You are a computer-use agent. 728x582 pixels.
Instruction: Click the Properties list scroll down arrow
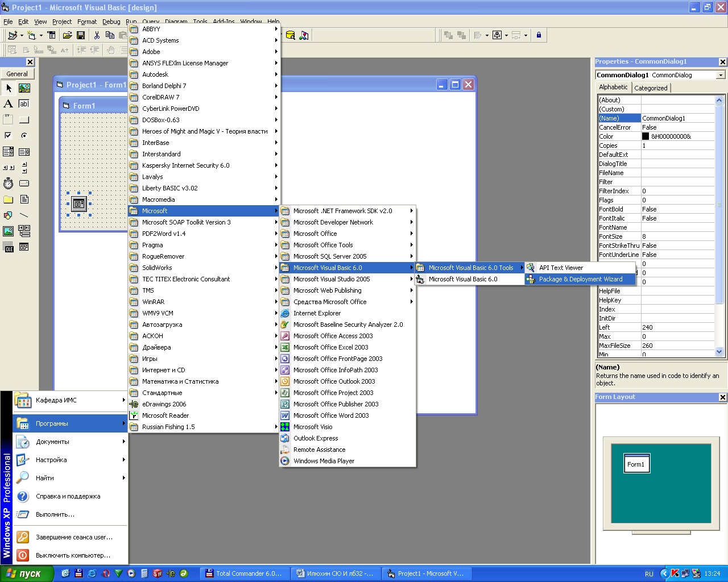719,352
